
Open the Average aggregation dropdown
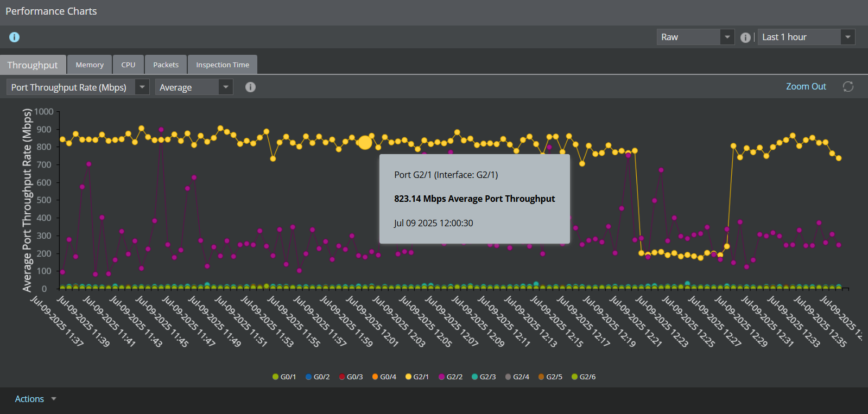194,87
